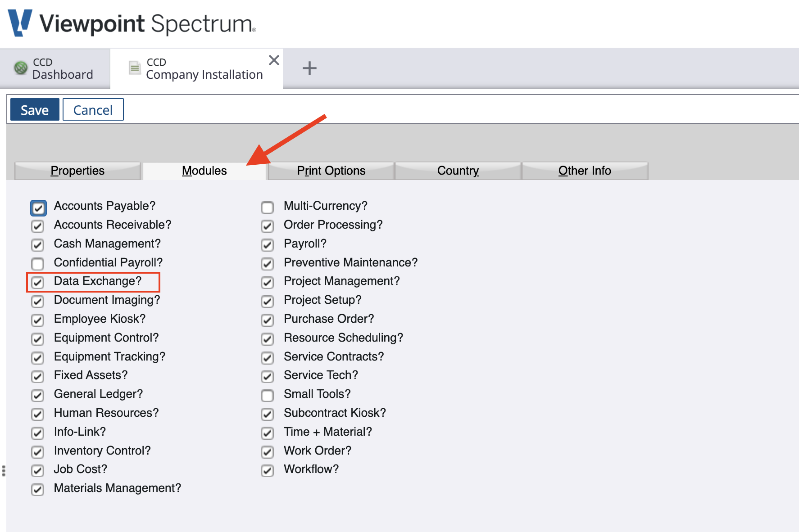Toggle the Preventive Maintenance checkbox
Screen dimensions: 799x532
coord(268,264)
